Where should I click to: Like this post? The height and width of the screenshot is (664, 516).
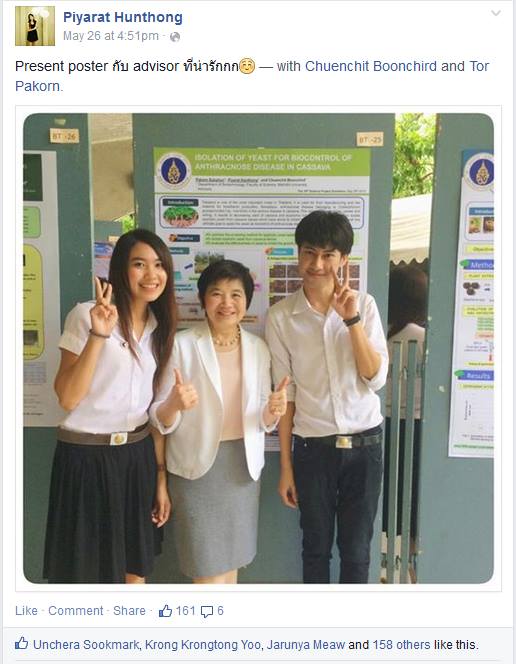coord(26,611)
